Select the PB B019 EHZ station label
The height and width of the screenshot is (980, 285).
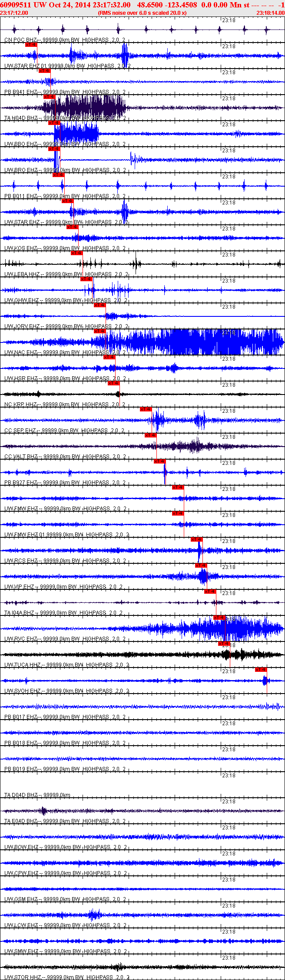pyautogui.click(x=65, y=769)
